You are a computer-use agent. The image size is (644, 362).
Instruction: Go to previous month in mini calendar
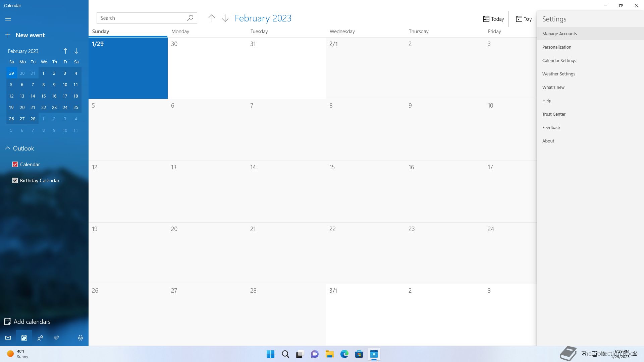(x=65, y=51)
